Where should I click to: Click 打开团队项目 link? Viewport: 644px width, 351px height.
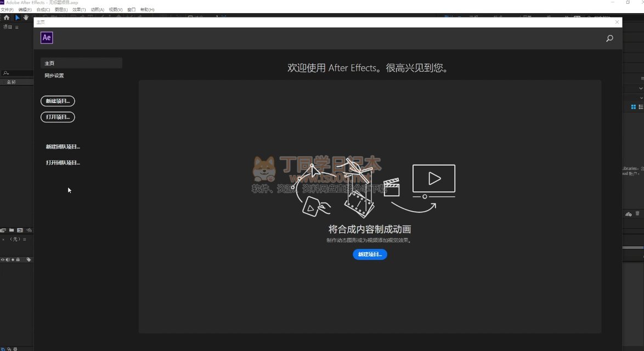(63, 162)
